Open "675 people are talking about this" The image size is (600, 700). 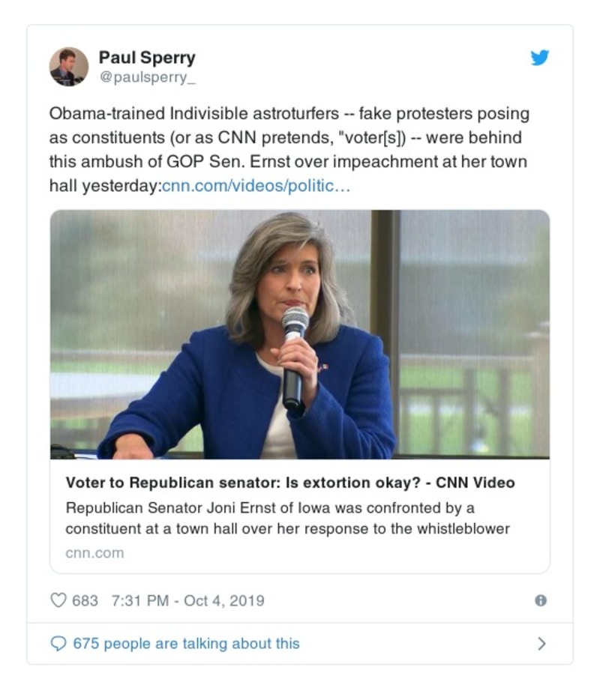tap(186, 643)
